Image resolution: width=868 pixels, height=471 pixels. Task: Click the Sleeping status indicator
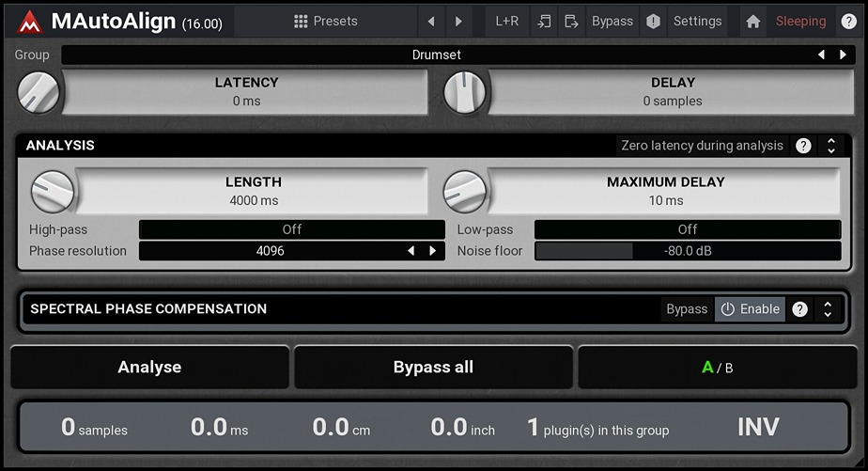pyautogui.click(x=800, y=21)
